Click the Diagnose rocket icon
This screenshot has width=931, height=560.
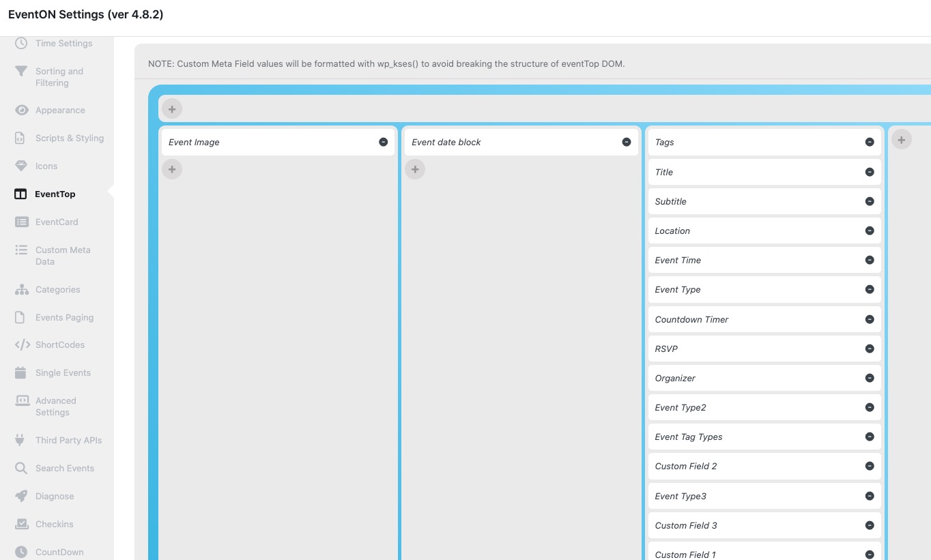tap(21, 496)
